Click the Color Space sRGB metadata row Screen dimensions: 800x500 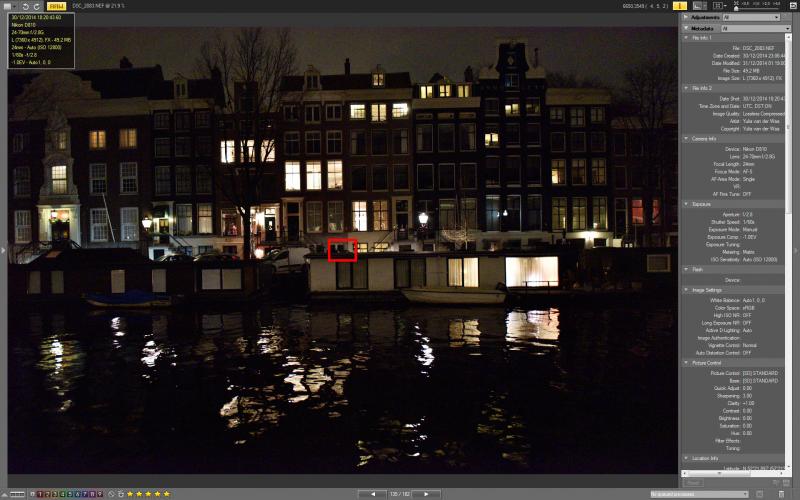pos(734,308)
